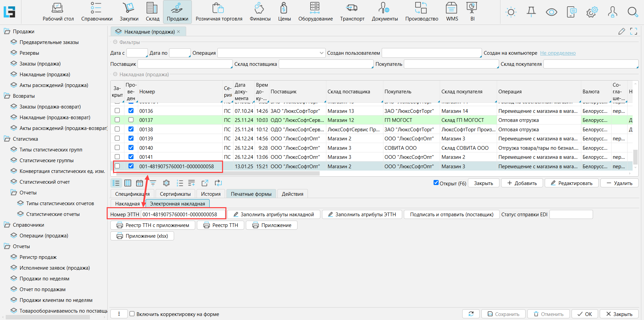Uncheck the 'Открыт (F6)' checkbox
Viewport: 644px width, 320px height.
tap(436, 183)
